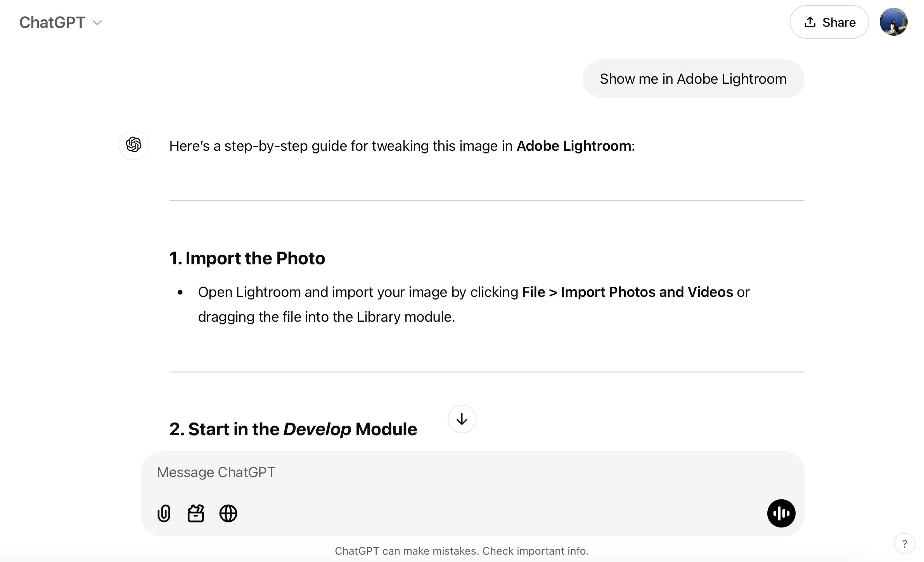Viewport: 924px width, 562px height.
Task: Click the paperclip attach file icon
Action: click(x=164, y=514)
